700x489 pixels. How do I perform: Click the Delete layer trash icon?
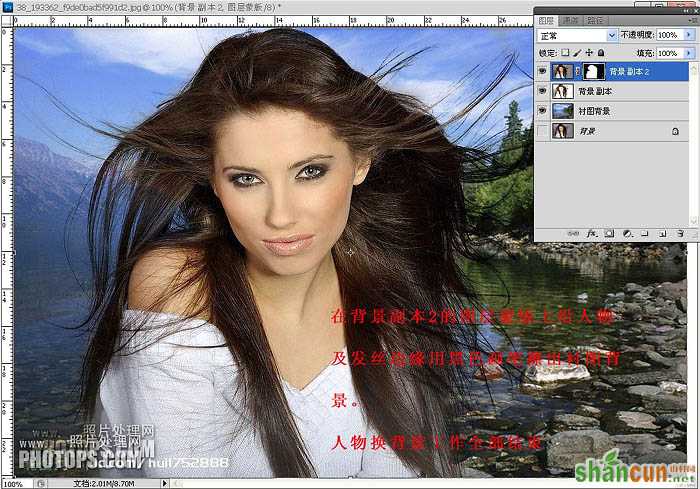point(680,234)
